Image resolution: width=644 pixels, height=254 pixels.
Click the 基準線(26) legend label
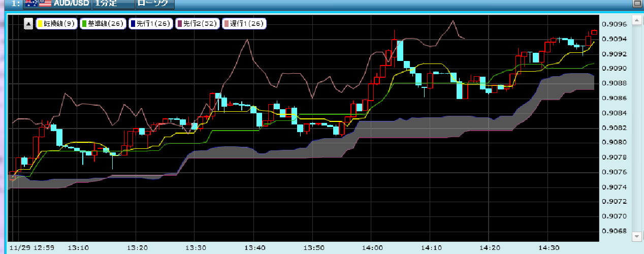[x=104, y=23]
